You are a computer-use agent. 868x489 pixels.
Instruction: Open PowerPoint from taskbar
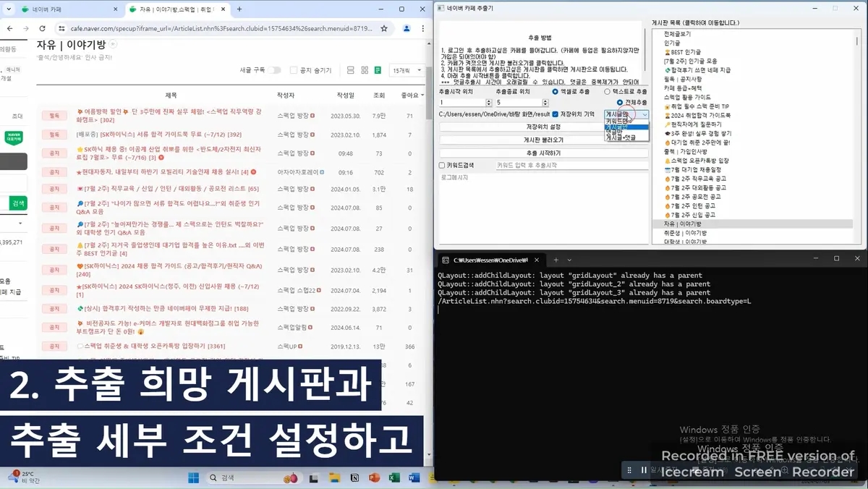click(374, 477)
